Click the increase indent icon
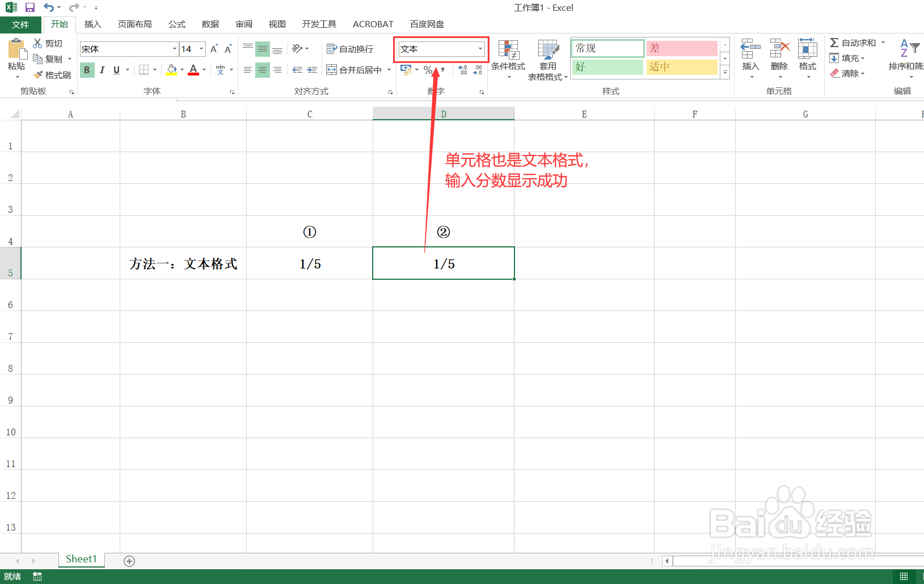 pos(312,70)
